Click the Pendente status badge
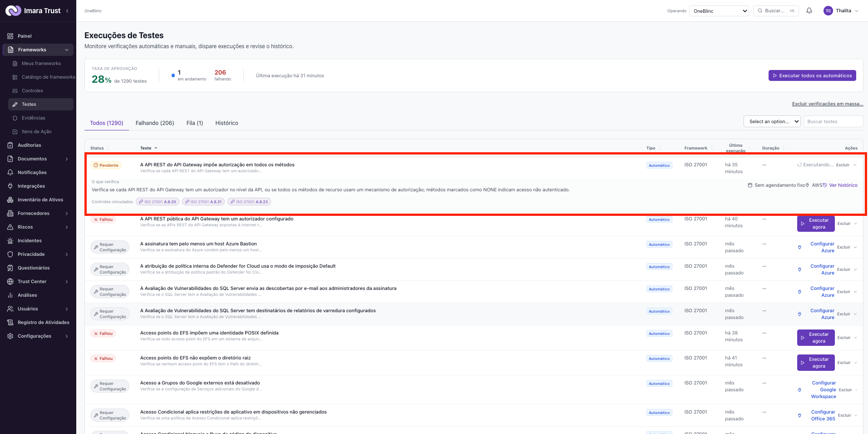This screenshot has height=434, width=868. (x=106, y=165)
